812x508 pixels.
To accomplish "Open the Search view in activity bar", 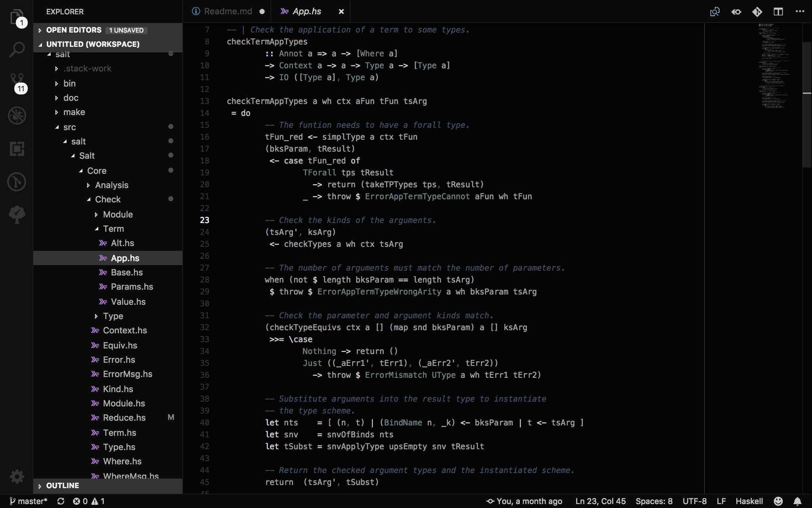I will coord(17,50).
